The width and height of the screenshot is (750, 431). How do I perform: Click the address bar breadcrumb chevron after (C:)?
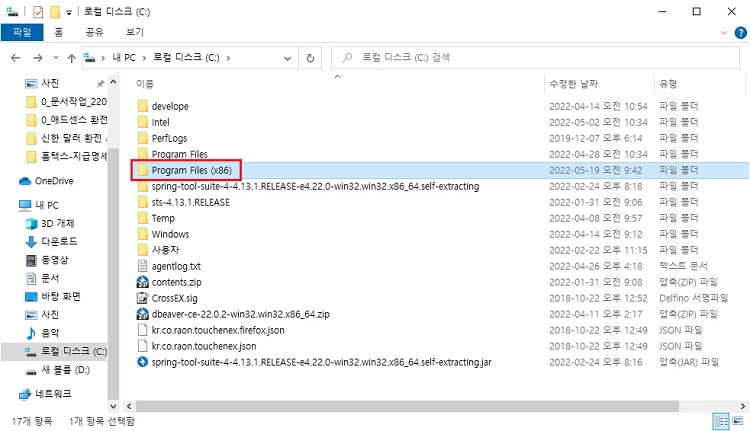(x=228, y=58)
